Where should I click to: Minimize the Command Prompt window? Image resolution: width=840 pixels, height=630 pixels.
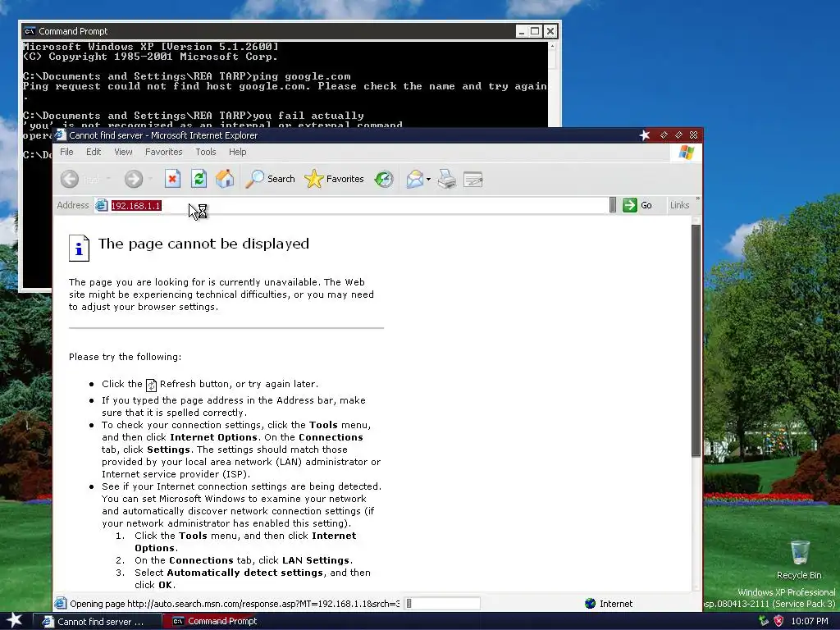coord(521,31)
